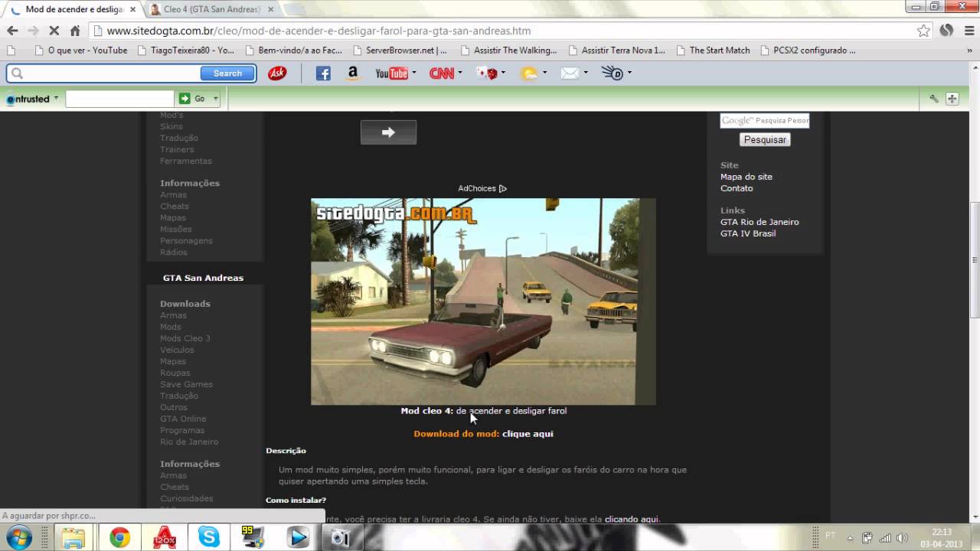The image size is (980, 551).
Task: Open the entrusted toolbar dropdown
Action: click(x=56, y=99)
